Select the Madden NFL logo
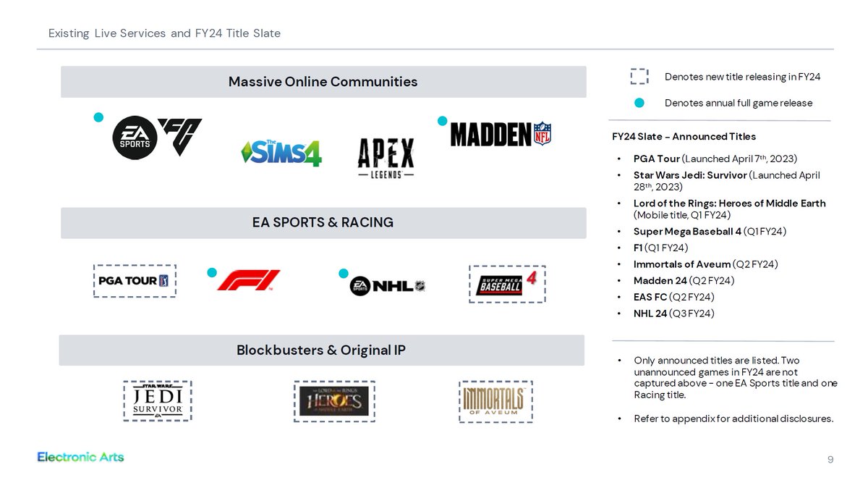Image resolution: width=868 pixels, height=488 pixels. [501, 134]
